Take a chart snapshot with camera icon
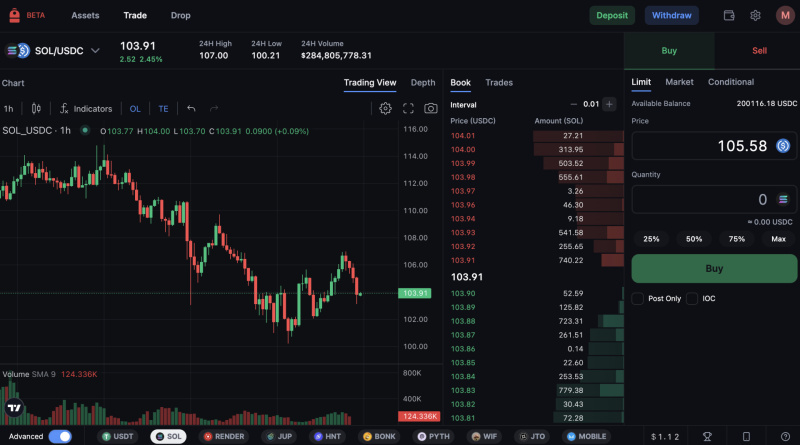 [430, 108]
